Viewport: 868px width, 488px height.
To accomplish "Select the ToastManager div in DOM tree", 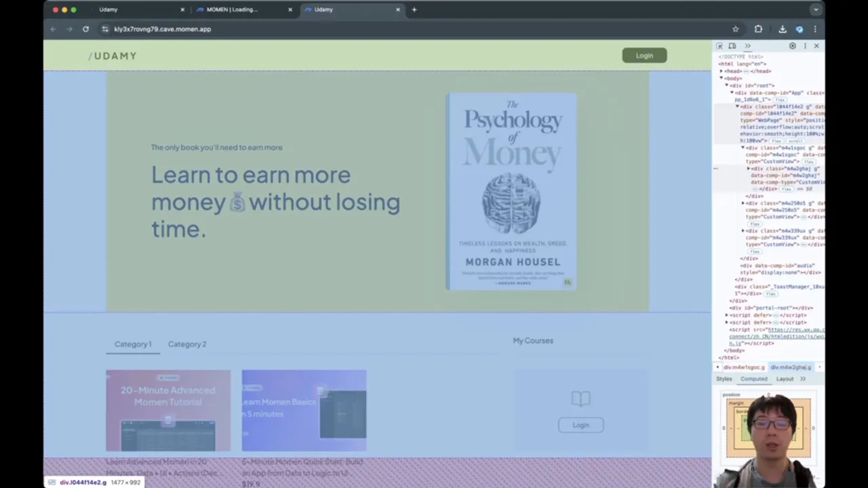I will [x=780, y=290].
